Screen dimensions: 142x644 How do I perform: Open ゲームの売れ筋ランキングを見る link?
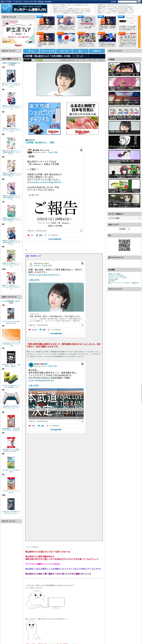coord(11,302)
